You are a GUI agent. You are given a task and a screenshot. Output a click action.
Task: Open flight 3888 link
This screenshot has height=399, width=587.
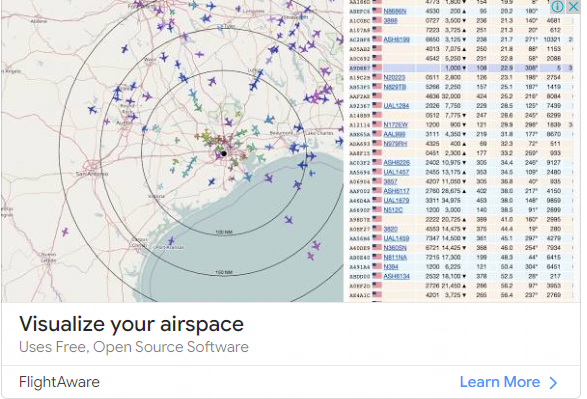pos(390,21)
